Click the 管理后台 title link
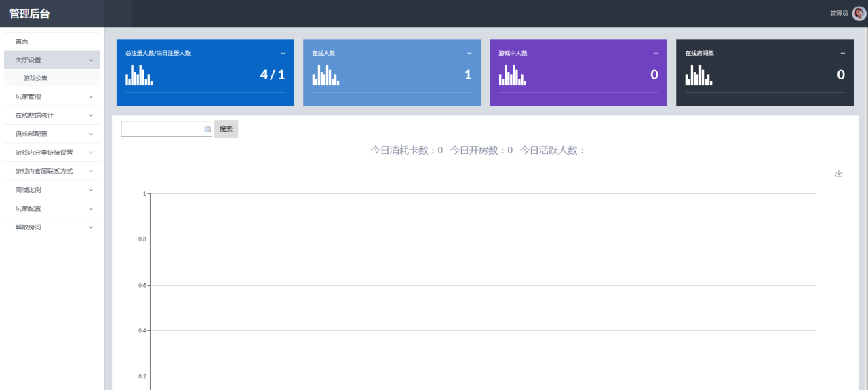The height and width of the screenshot is (390, 868). pos(30,14)
